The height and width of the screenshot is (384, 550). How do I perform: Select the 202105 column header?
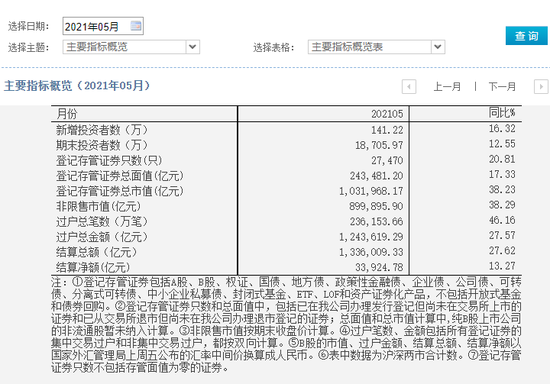click(387, 114)
